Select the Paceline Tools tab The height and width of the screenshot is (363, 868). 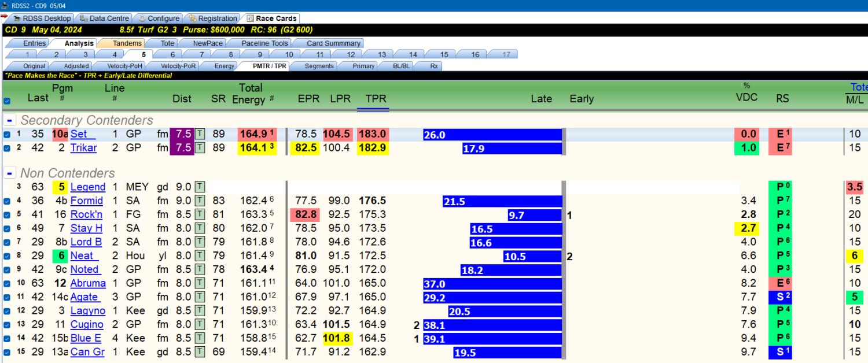click(x=264, y=43)
